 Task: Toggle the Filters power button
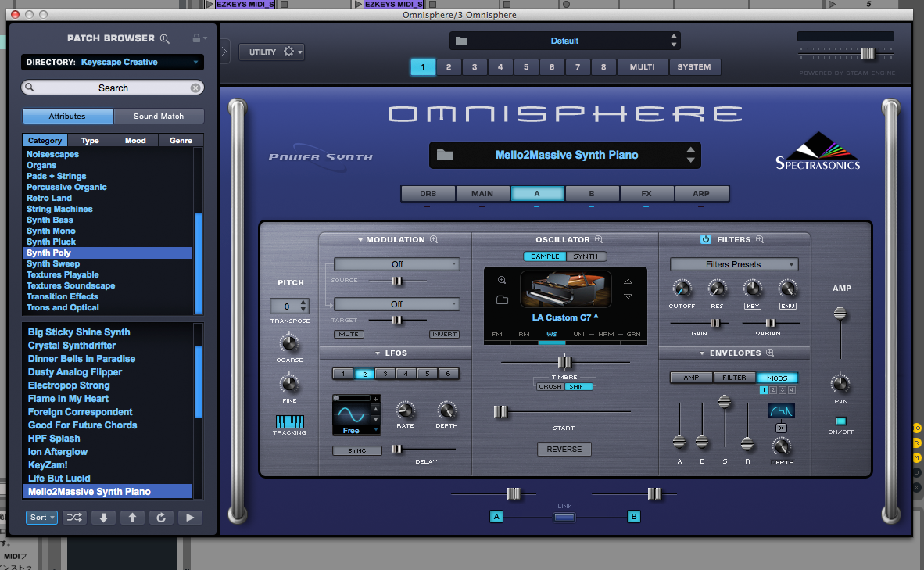point(705,240)
